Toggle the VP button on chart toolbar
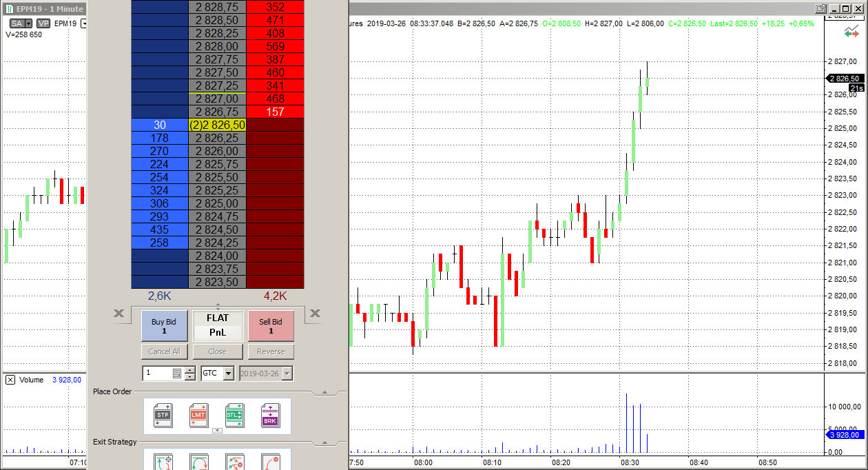The width and height of the screenshot is (868, 470). [43, 23]
